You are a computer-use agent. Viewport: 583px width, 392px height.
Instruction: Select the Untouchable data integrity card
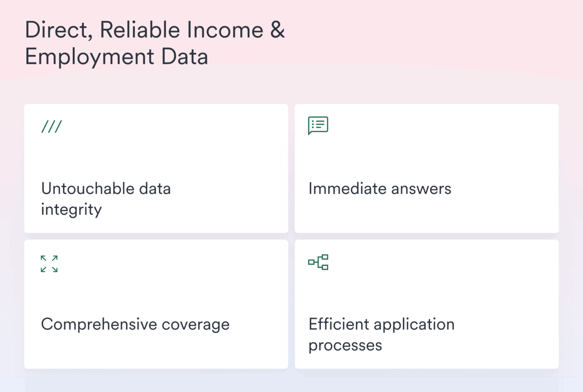pos(156,168)
